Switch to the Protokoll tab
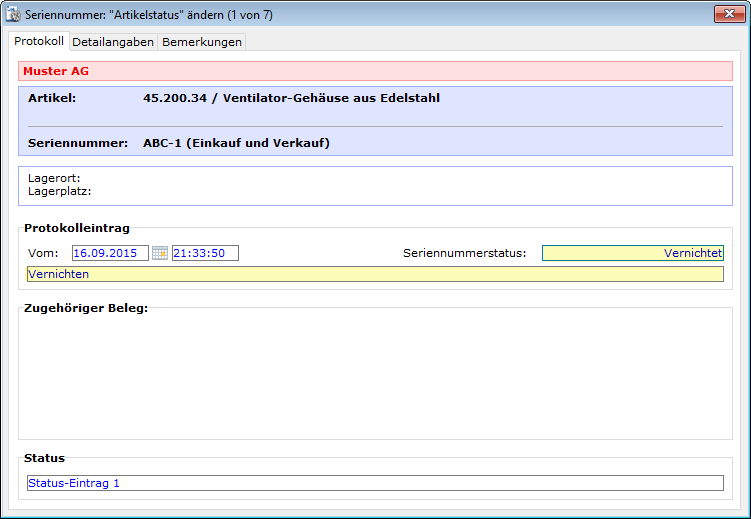 pos(39,41)
